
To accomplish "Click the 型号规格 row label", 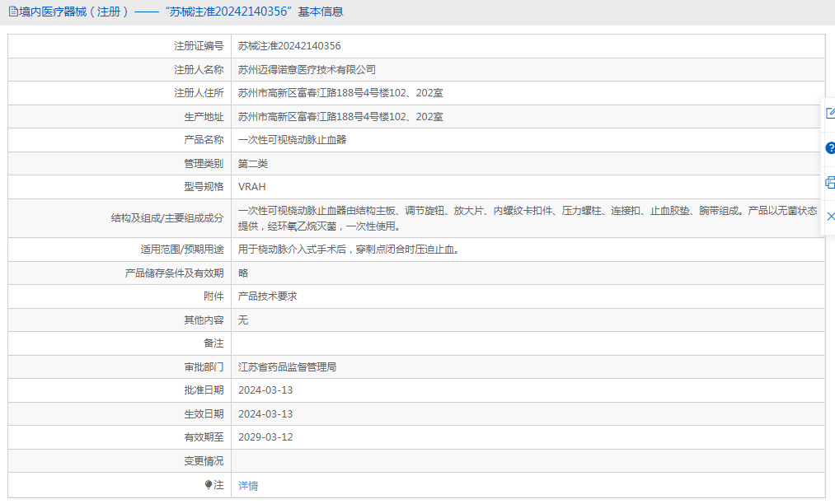I will pyautogui.click(x=204, y=187).
